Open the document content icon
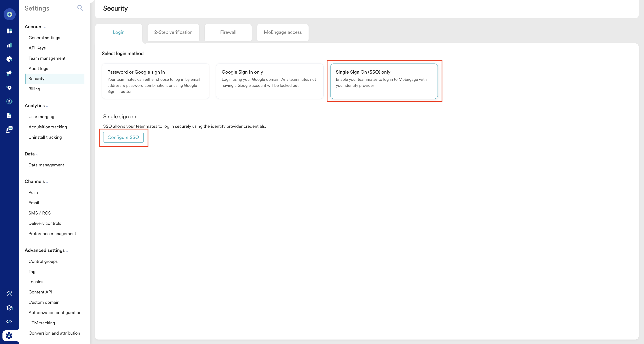644x344 pixels. [9, 115]
